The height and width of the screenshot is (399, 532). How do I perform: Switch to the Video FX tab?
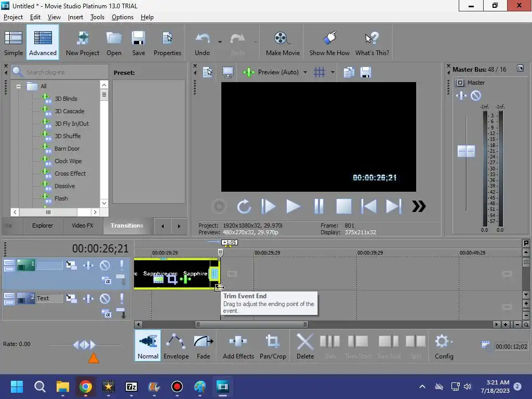tap(83, 225)
